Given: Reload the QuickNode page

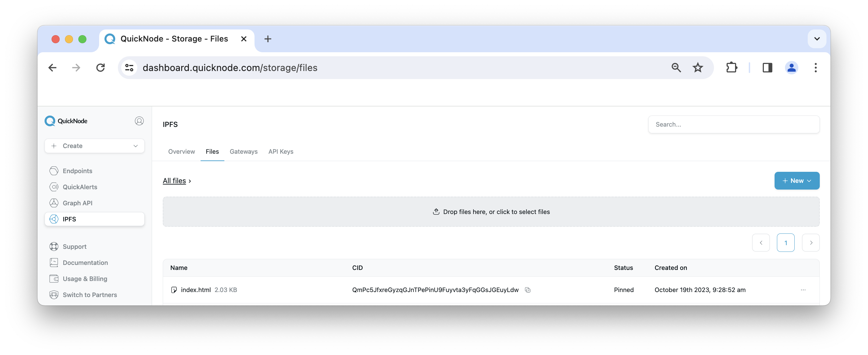Looking at the screenshot, I should pyautogui.click(x=100, y=68).
